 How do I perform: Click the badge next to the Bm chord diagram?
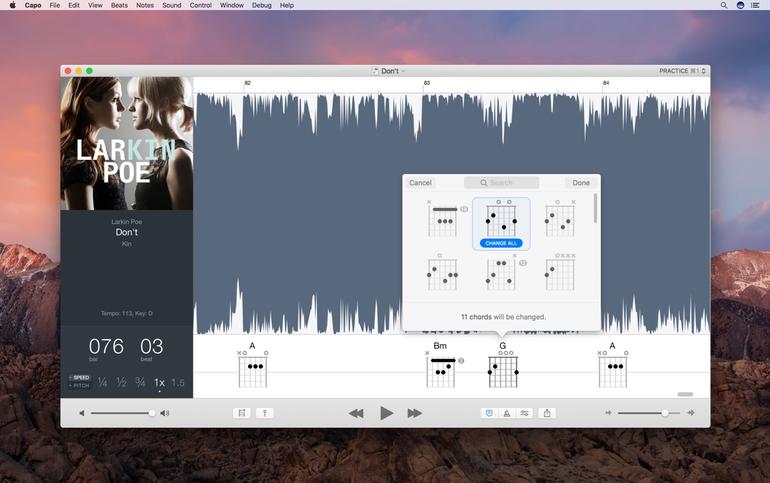pos(461,361)
